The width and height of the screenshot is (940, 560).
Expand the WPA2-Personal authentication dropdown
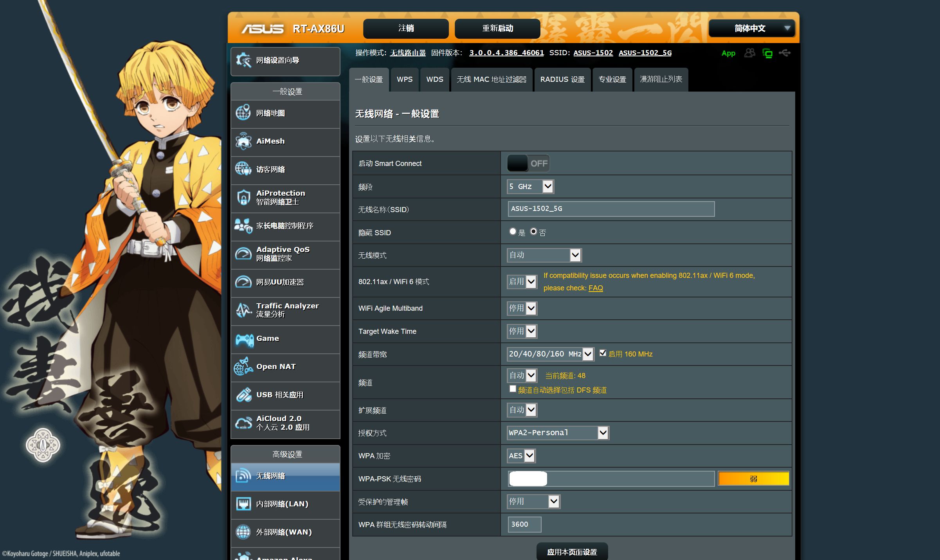(558, 433)
